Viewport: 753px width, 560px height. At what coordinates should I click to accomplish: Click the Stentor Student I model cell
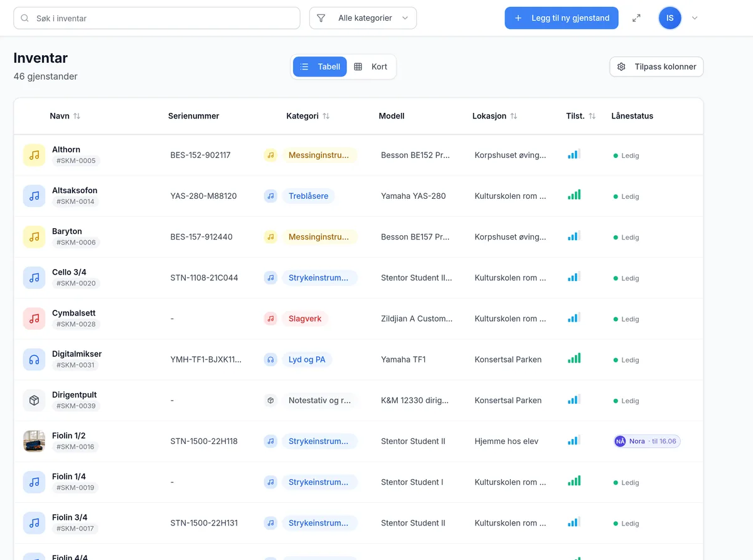point(412,482)
